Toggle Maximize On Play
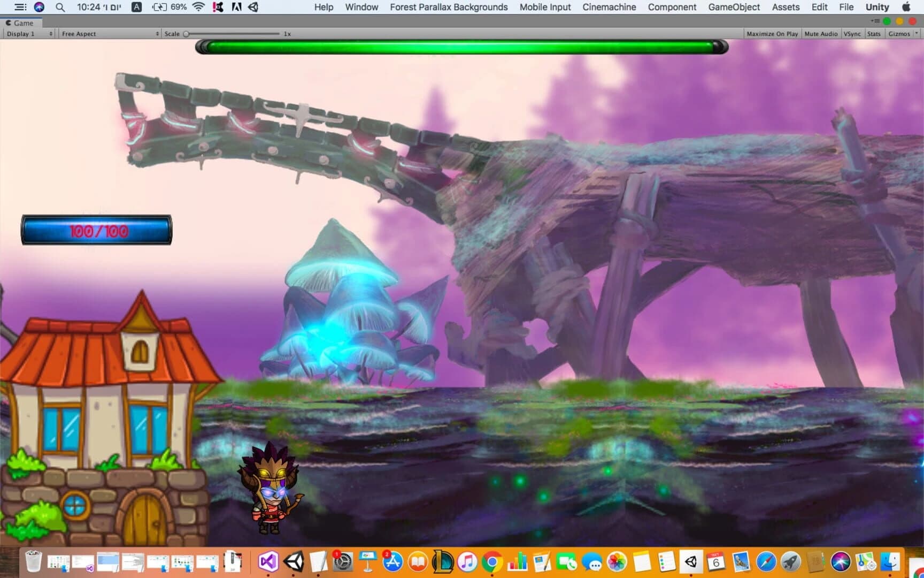924x578 pixels. (772, 33)
